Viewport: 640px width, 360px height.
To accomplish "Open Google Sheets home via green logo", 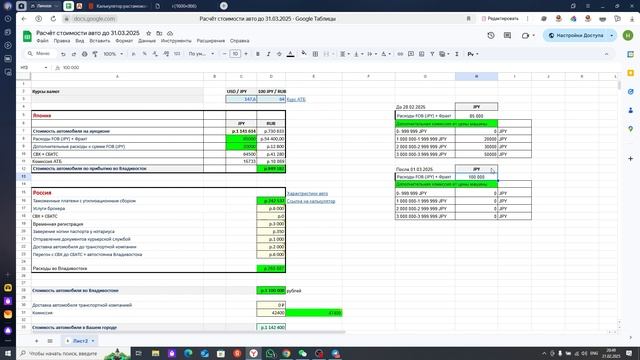I will click(x=27, y=36).
